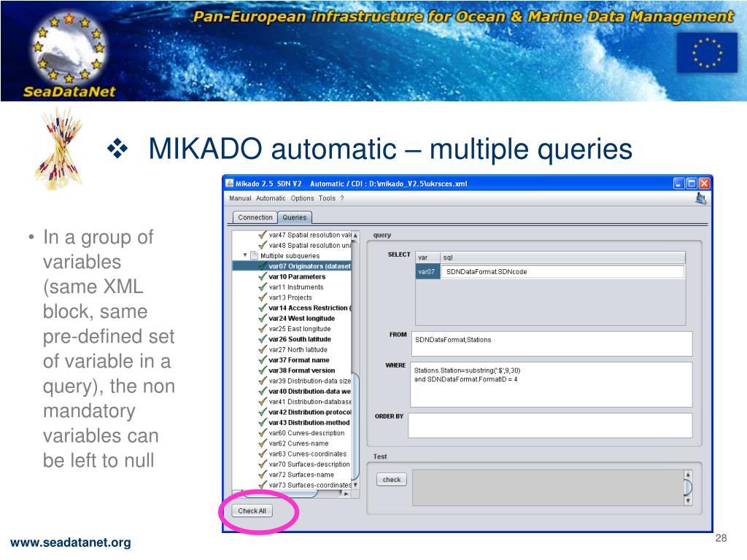Select var70 Surfaces-description row

(304, 464)
